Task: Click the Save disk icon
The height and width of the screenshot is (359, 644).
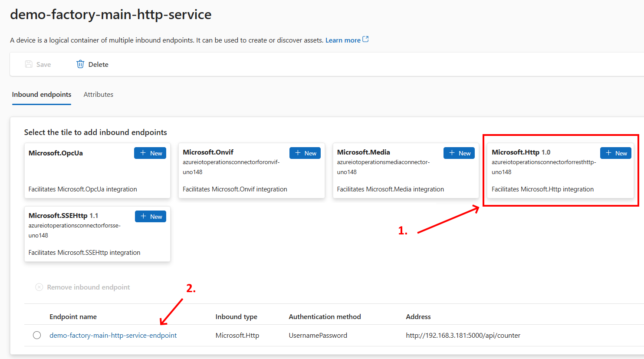Action: coord(29,64)
